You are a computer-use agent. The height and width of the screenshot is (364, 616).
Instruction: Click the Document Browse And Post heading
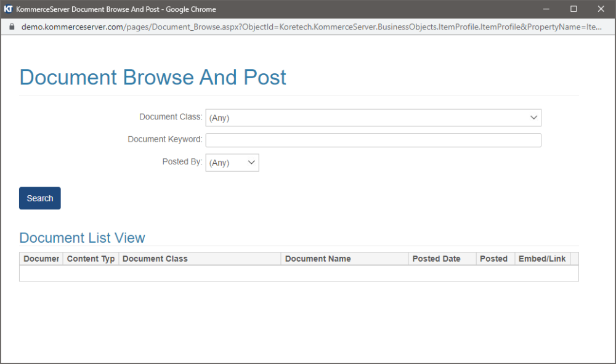click(153, 77)
